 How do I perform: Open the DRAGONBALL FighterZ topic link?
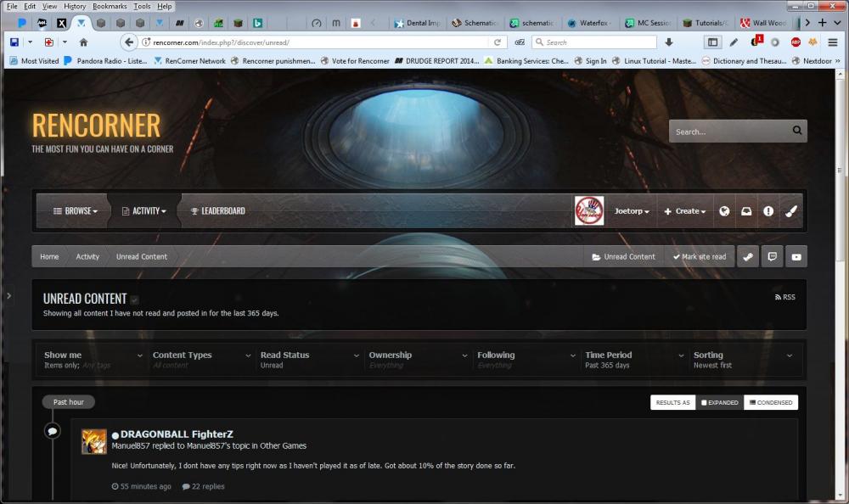[177, 434]
